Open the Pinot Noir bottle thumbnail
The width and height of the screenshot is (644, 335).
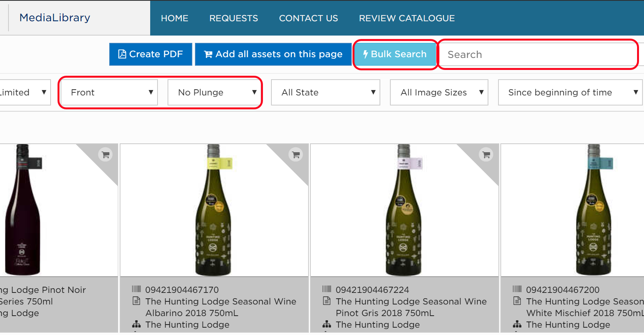pyautogui.click(x=23, y=210)
